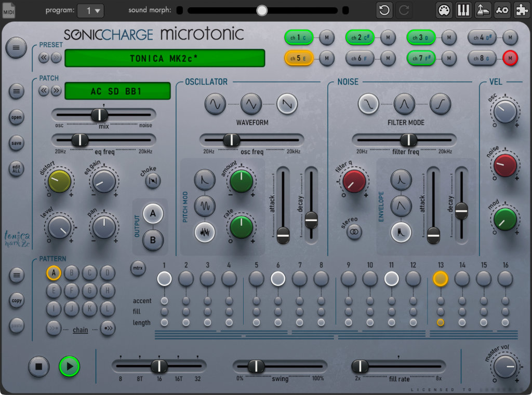Select the band-pass noise filter mode

coord(404,104)
